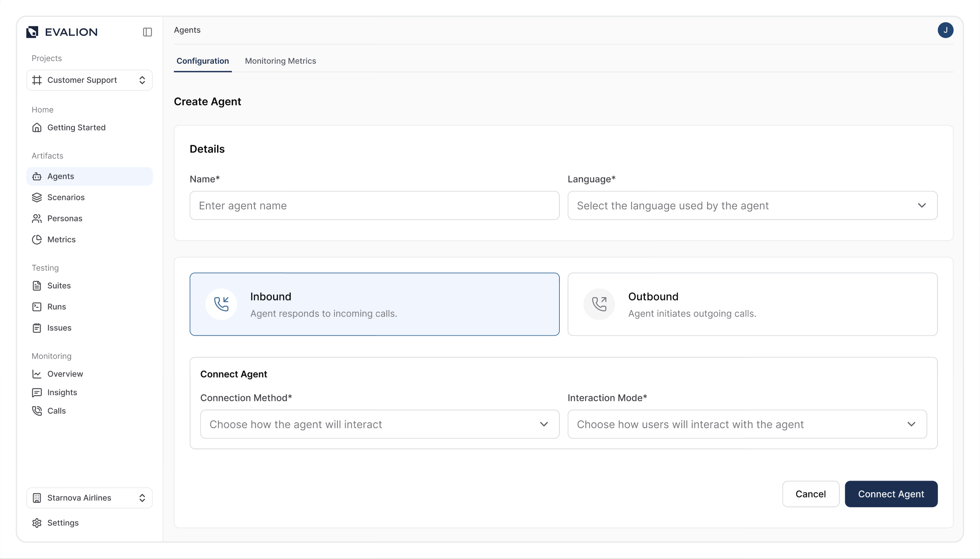Viewport: 980px width, 559px height.
Task: Expand the Connection Method dropdown
Action: [379, 424]
